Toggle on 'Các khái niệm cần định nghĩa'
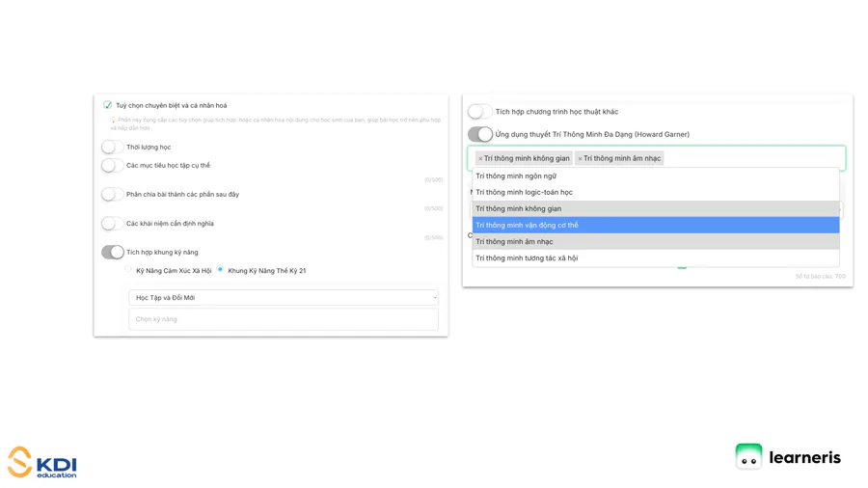 coord(113,223)
